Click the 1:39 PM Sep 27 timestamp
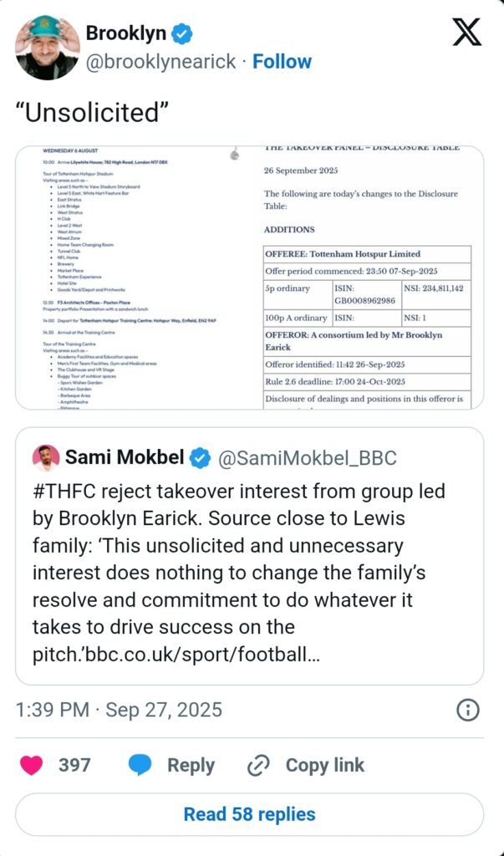 (119, 711)
